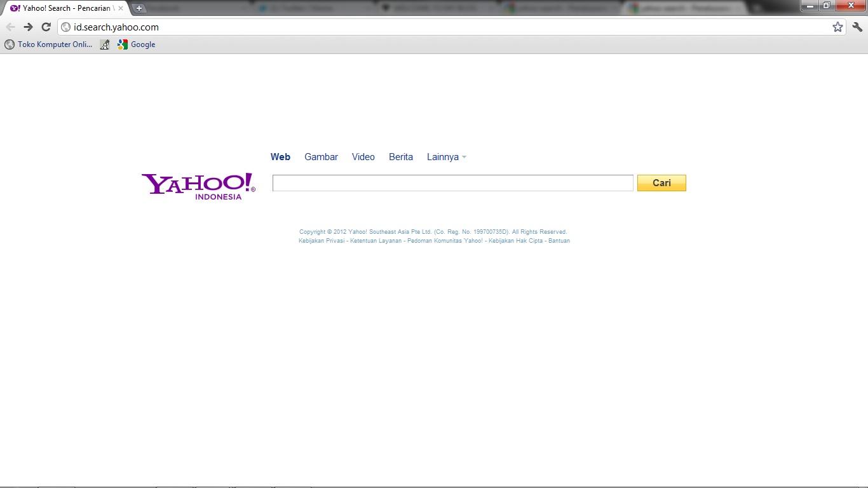868x488 pixels.
Task: Reload the current page
Action: [45, 27]
